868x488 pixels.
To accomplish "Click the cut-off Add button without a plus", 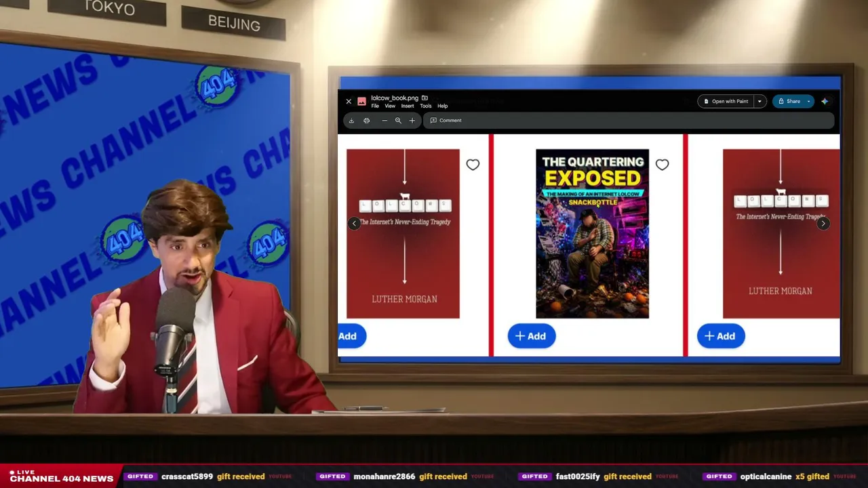I will click(x=351, y=336).
